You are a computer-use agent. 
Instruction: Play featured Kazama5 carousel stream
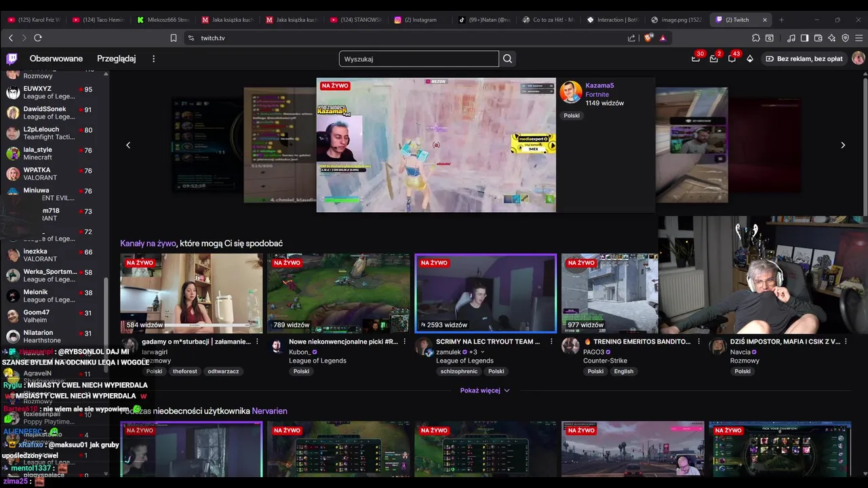pyautogui.click(x=436, y=145)
